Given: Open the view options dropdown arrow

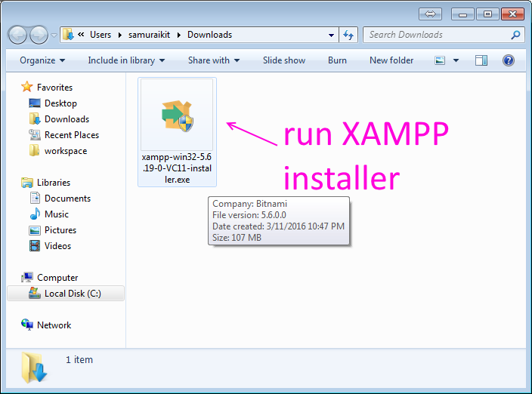Looking at the screenshot, I should (456, 60).
